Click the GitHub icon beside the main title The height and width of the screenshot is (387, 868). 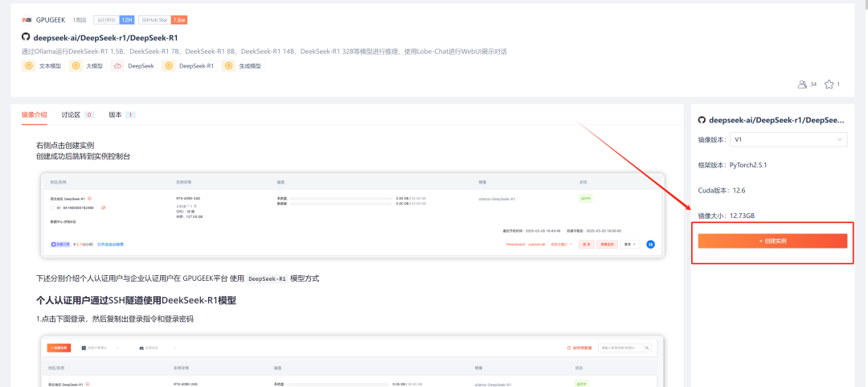point(26,37)
